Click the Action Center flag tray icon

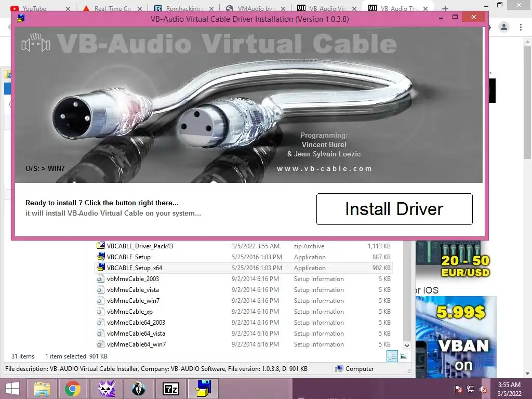[458, 389]
